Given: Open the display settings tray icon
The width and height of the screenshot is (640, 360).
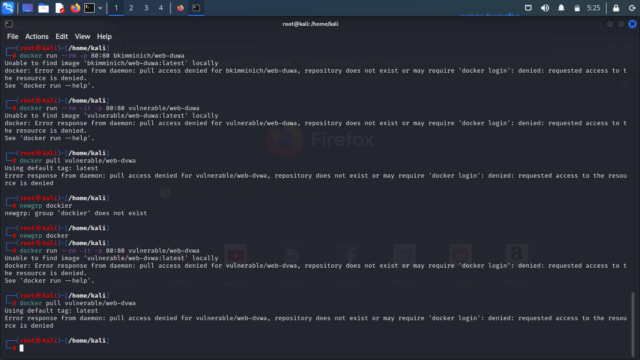Looking at the screenshot, I should (x=528, y=8).
